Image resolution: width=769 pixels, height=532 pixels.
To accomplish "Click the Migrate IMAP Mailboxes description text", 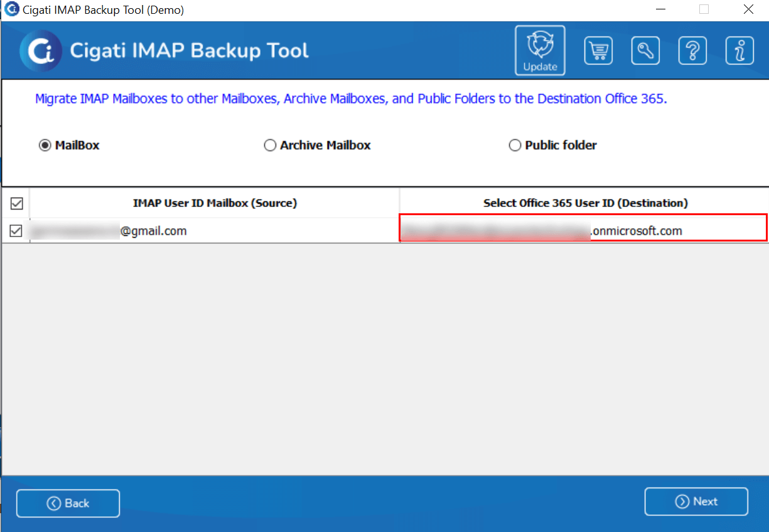I will click(x=351, y=99).
